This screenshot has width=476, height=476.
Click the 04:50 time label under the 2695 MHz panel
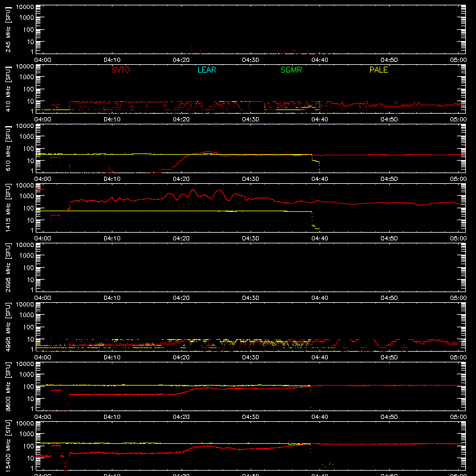pyautogui.click(x=389, y=298)
